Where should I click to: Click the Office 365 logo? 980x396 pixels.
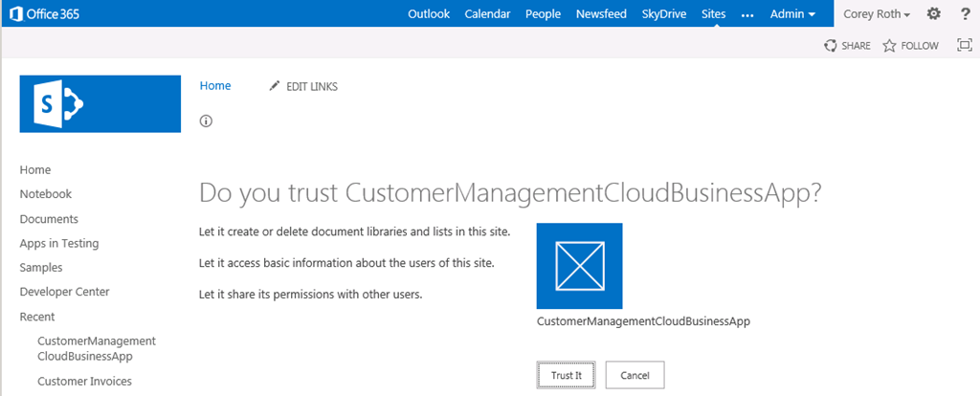pyautogui.click(x=44, y=13)
